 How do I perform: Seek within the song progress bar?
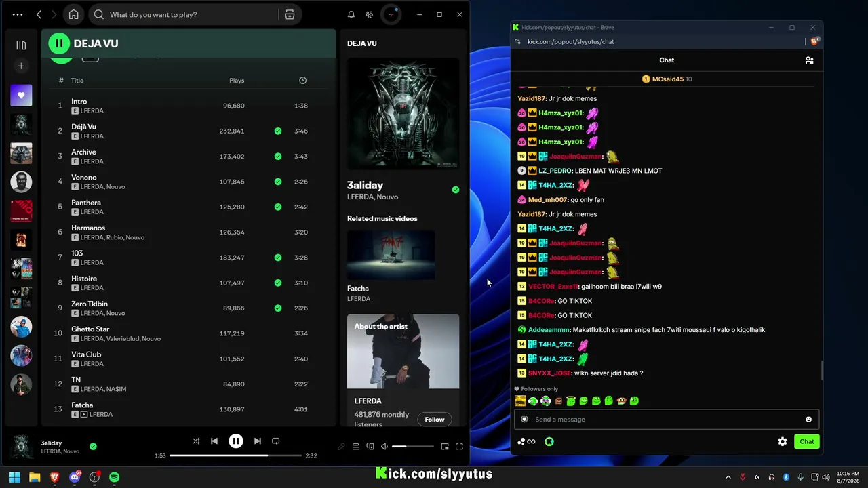click(235, 455)
